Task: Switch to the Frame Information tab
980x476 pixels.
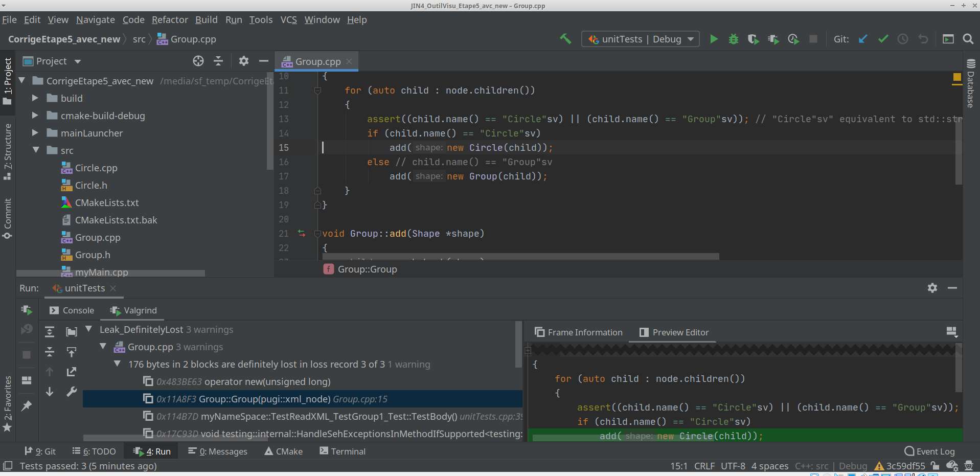Action: (579, 332)
